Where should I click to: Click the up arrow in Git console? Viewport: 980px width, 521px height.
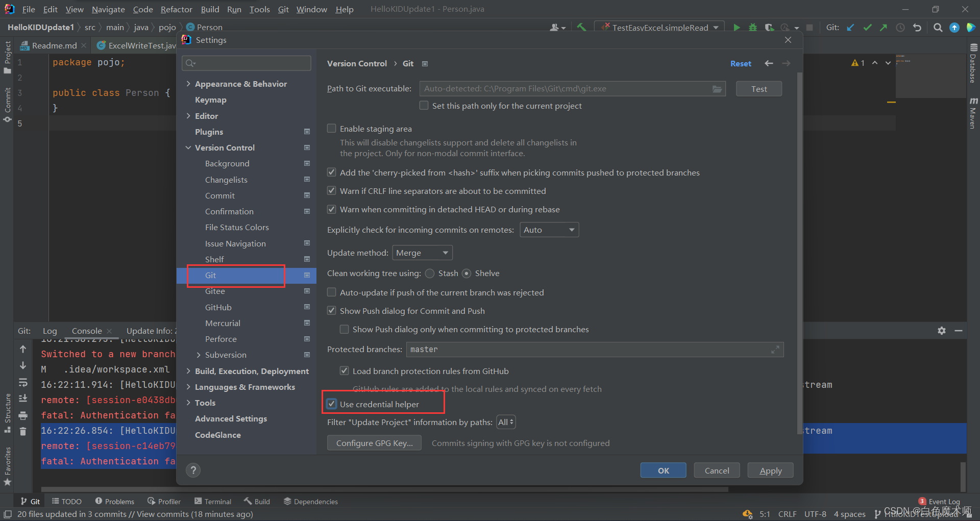[23, 349]
